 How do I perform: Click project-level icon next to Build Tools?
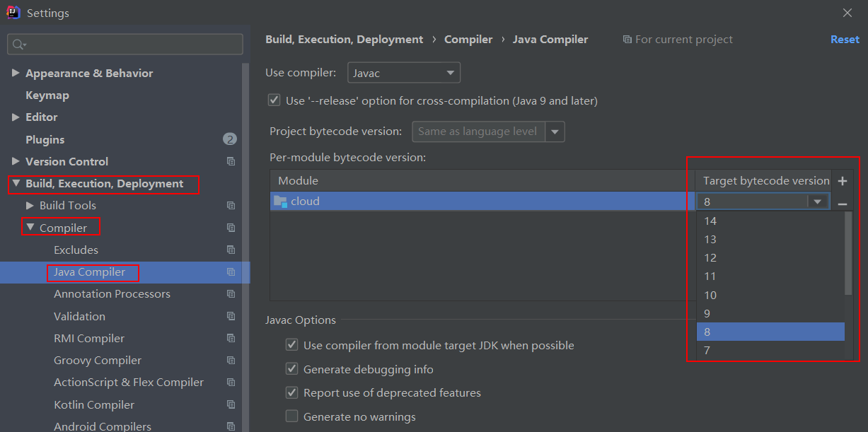point(231,205)
